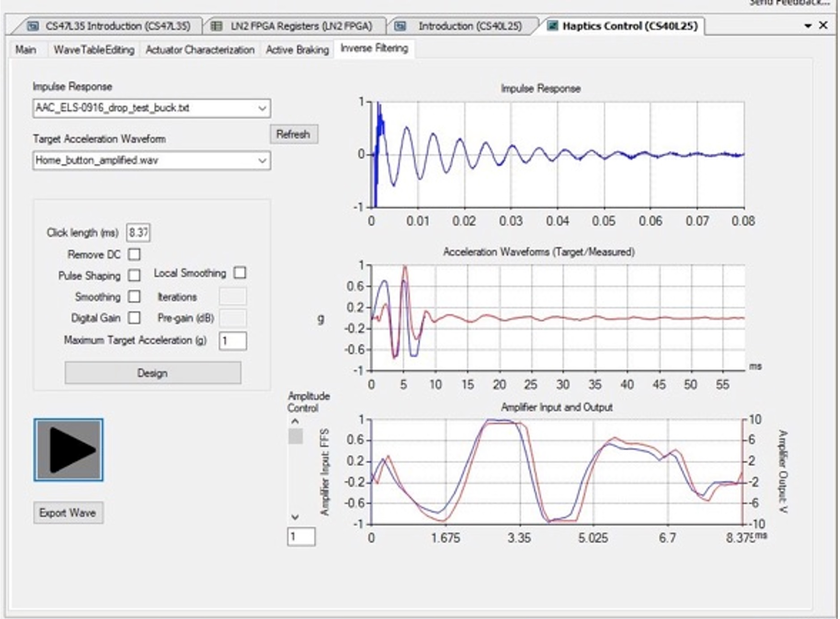This screenshot has width=840, height=619.
Task: Click the Maximum Target Acceleration input field
Action: click(232, 342)
